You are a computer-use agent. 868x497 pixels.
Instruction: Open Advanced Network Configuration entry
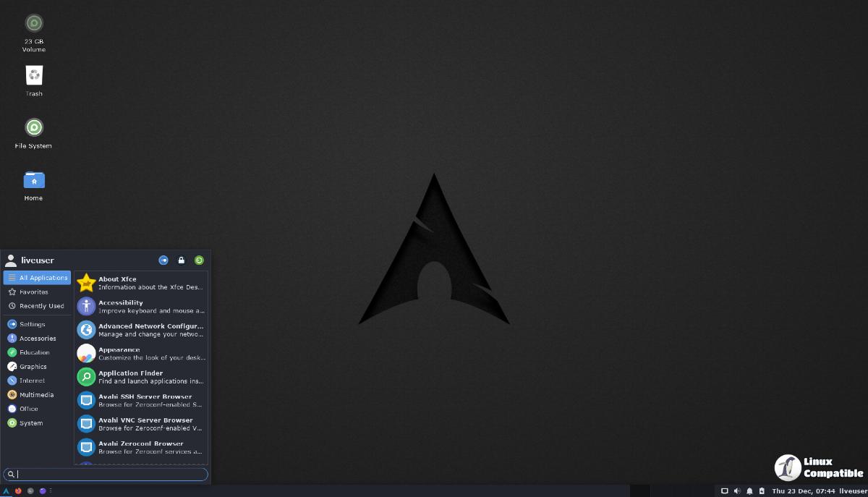[x=141, y=330]
